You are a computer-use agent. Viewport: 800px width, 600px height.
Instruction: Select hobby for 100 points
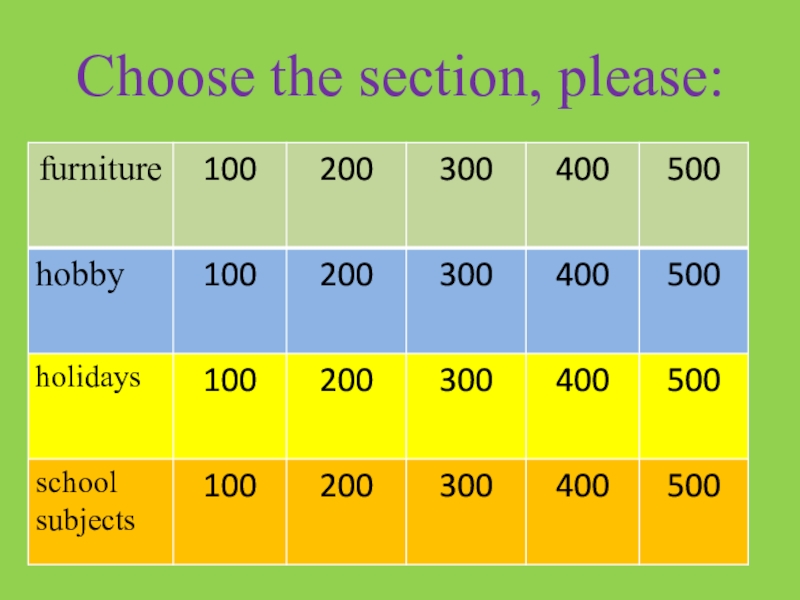pyautogui.click(x=230, y=275)
